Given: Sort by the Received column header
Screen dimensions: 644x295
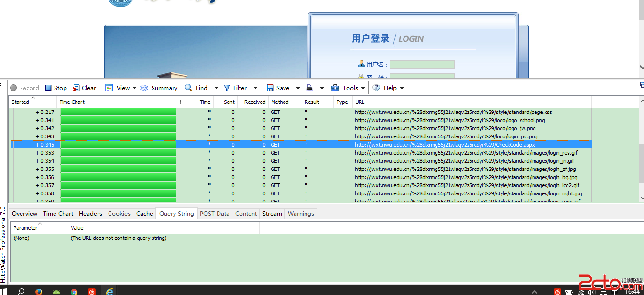Looking at the screenshot, I should point(252,102).
